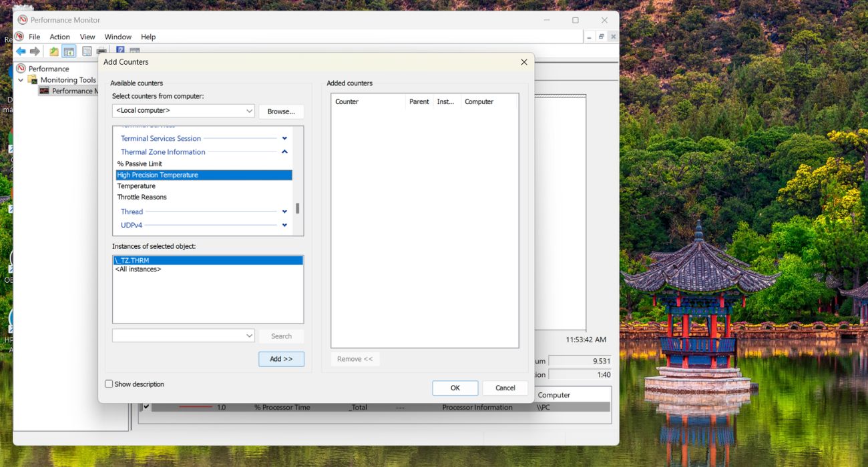Collapse the Monitoring Tools tree node
Screen dimensions: 868x467
point(21,80)
